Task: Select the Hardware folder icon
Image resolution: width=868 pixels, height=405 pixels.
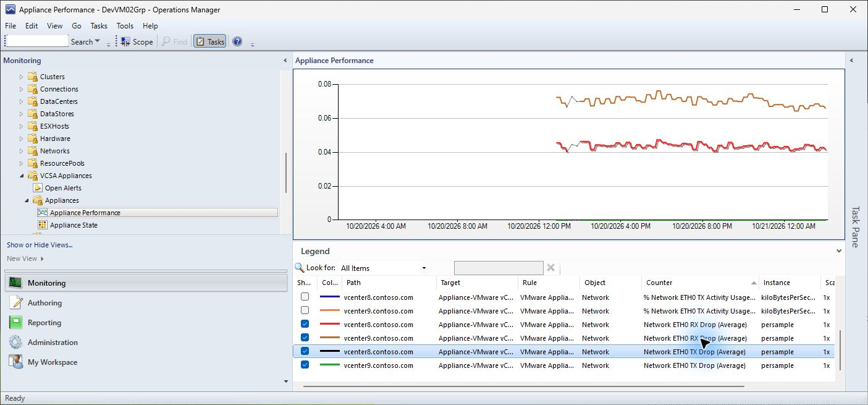Action: 32,139
